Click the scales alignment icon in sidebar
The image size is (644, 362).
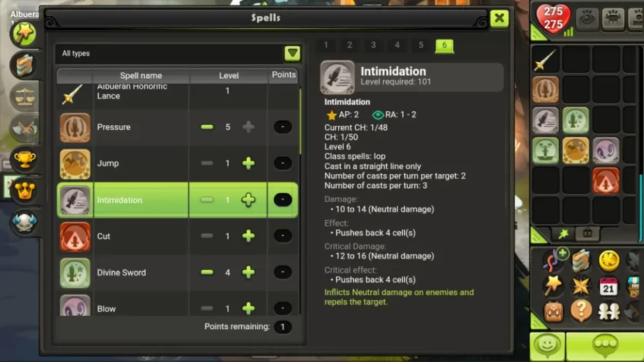[x=25, y=97]
